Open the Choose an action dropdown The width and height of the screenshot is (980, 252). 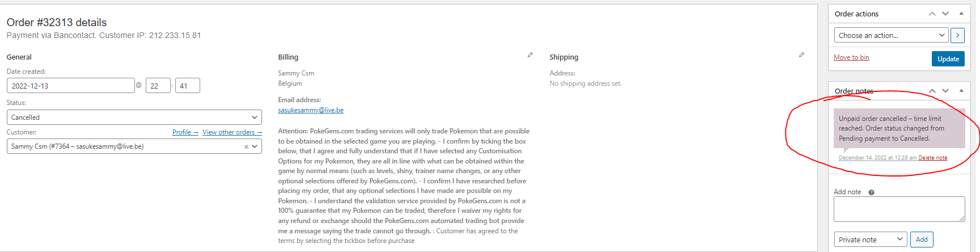point(891,35)
